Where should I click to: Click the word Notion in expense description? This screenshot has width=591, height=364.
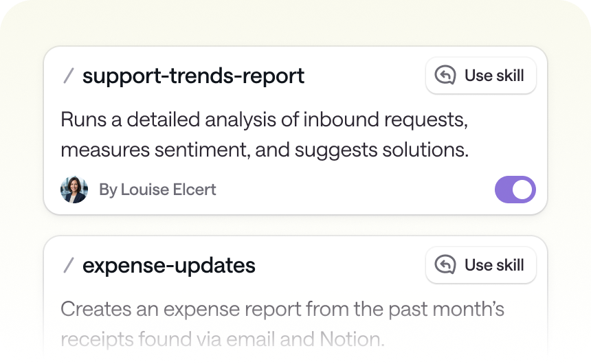tap(352, 339)
